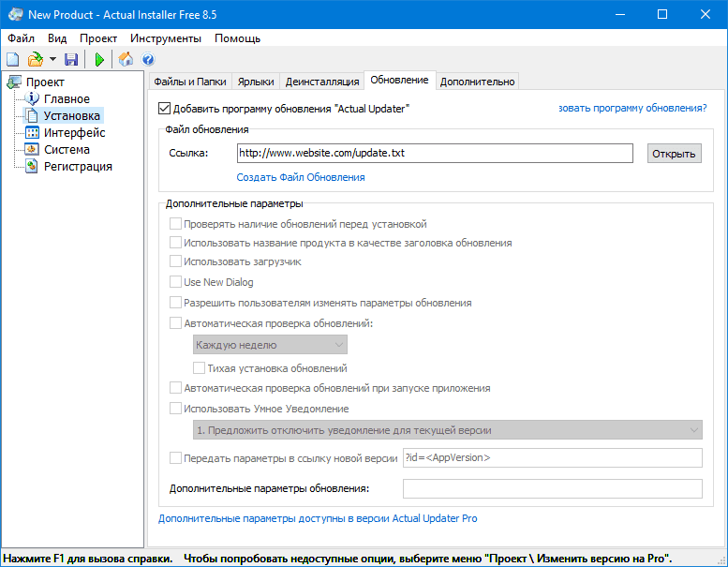Click the Система icon in tree
The height and width of the screenshot is (567, 728).
[32, 150]
